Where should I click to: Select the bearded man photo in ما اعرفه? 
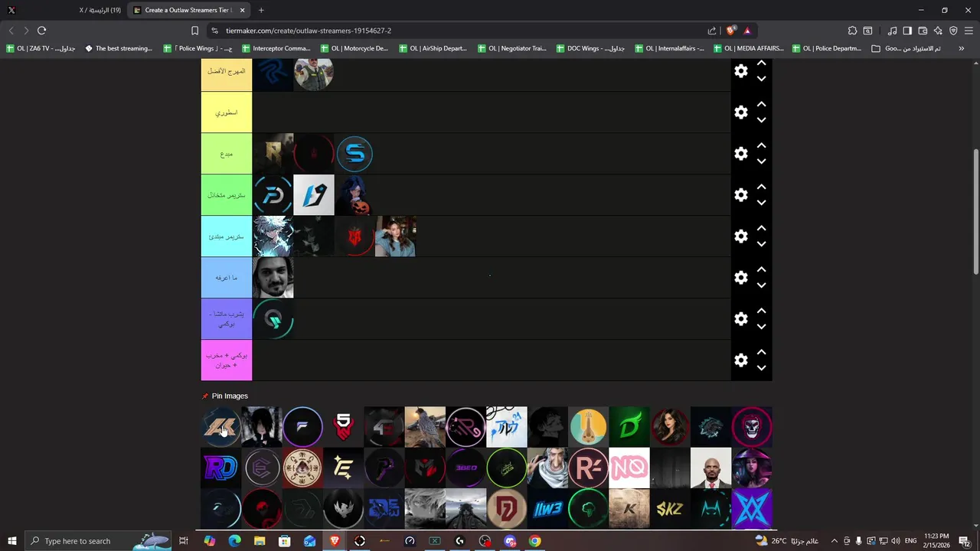pos(273,278)
